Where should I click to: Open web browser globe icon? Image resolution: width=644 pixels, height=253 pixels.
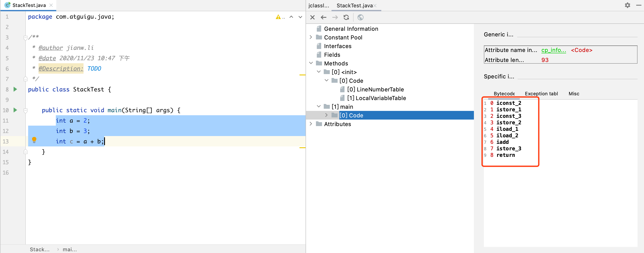(x=361, y=17)
